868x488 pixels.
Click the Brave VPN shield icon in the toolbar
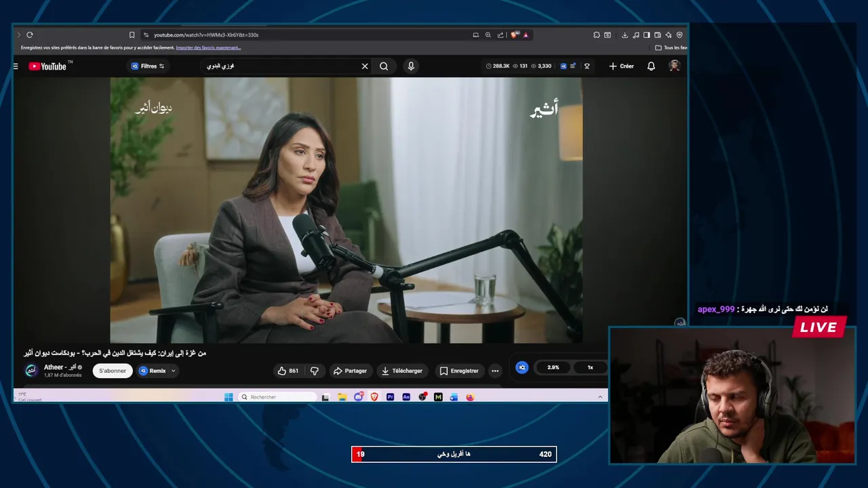tap(679, 35)
